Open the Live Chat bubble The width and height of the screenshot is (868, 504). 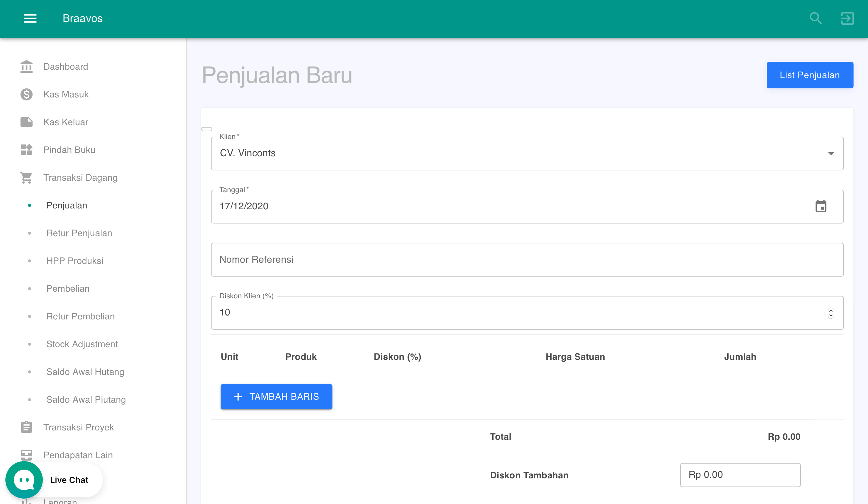[24, 480]
